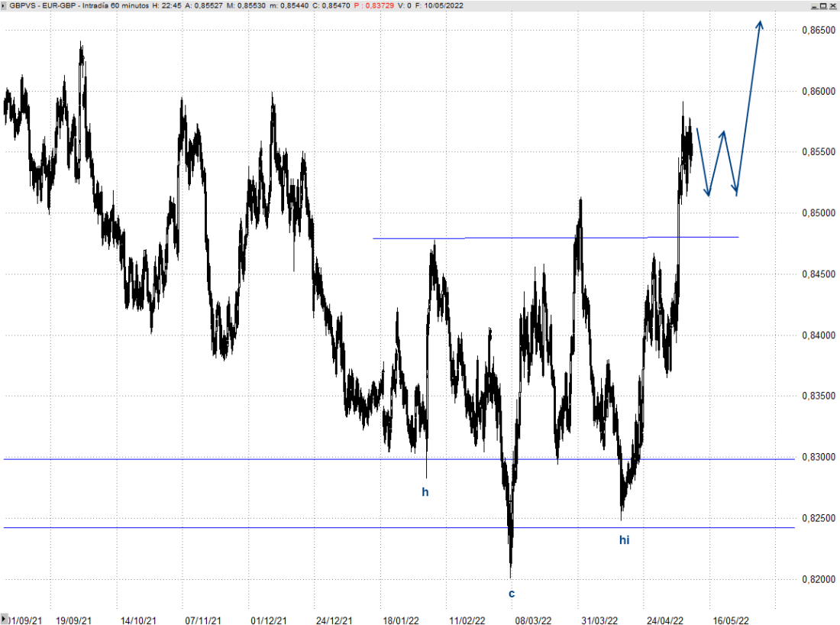Screen dimensions: 840x625
Task: Click the 16/05/22 date on time axis
Action: 732,620
